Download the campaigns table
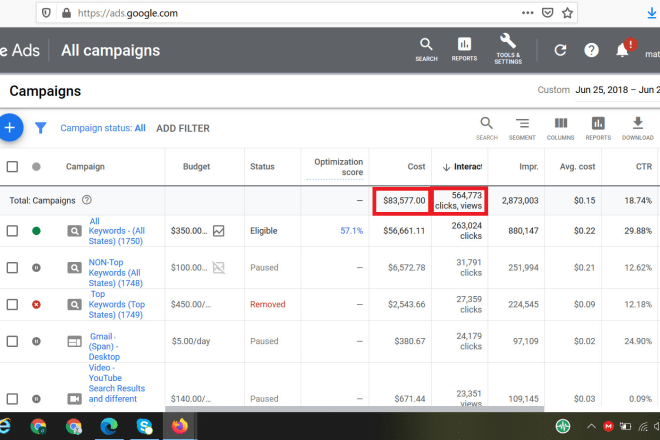The image size is (660, 440). coord(638,128)
